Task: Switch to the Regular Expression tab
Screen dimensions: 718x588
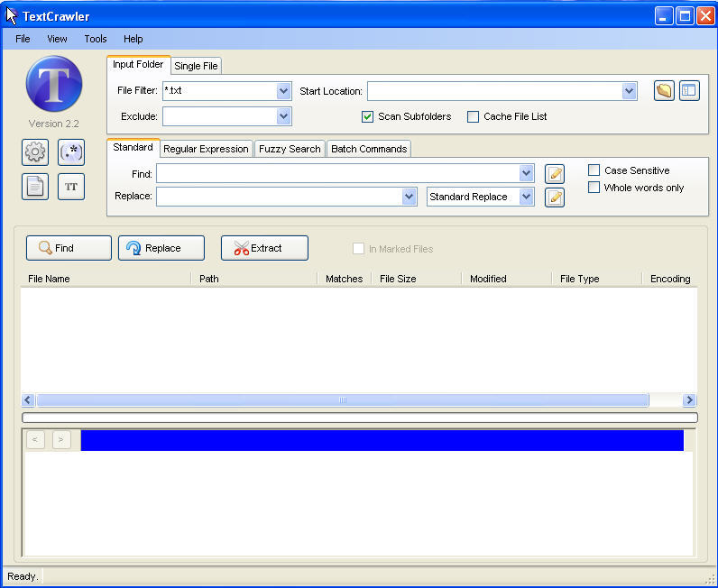Action: coord(206,150)
